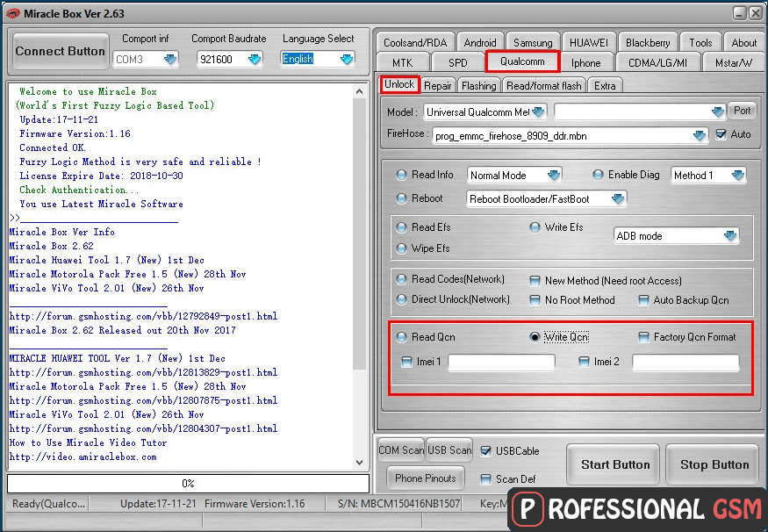The image size is (768, 532).
Task: Click the Method 1 dropdown arrow icon
Action: pos(737,176)
